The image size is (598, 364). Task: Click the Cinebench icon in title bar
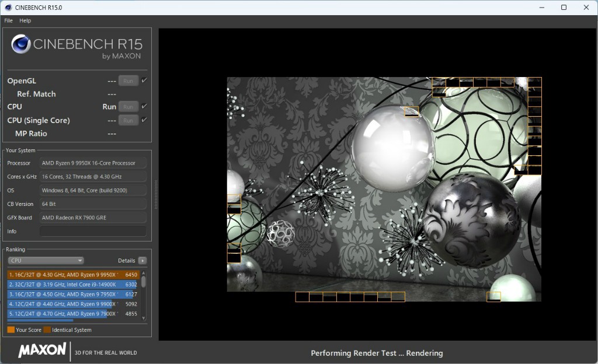(x=8, y=8)
